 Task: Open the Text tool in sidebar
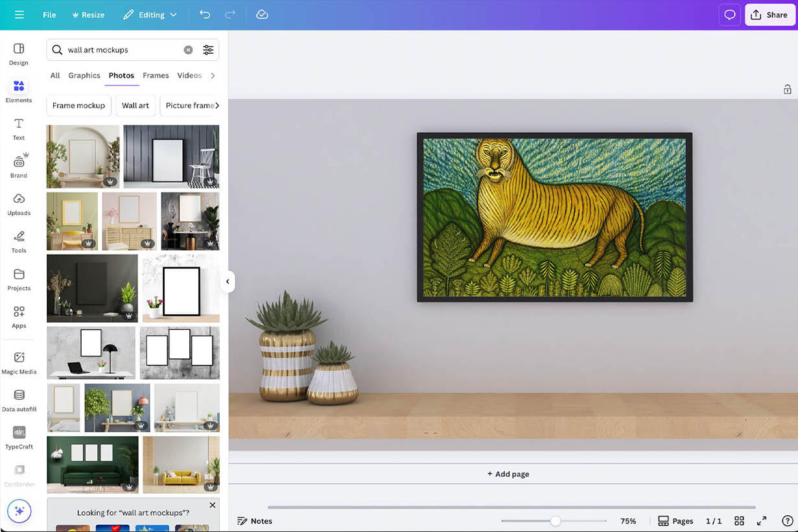(x=19, y=128)
